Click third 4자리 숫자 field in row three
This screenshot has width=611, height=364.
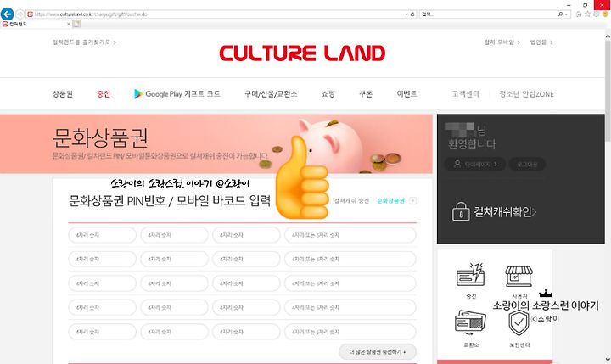tap(246, 283)
